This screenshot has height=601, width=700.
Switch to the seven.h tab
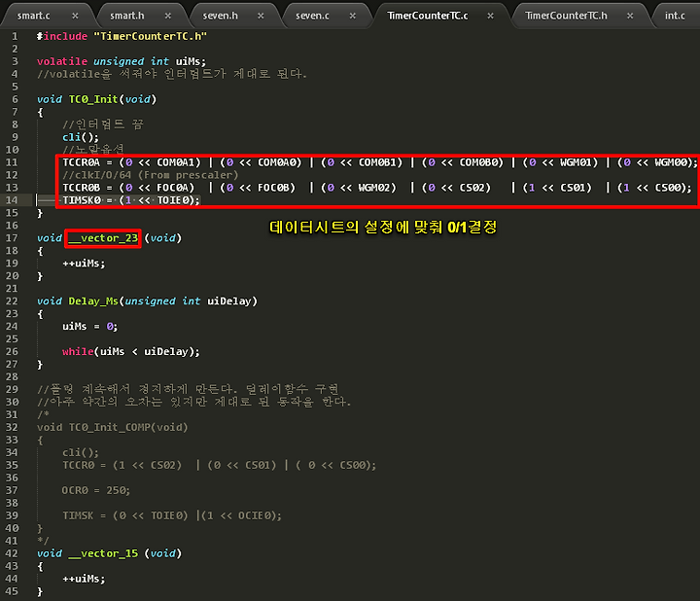point(220,16)
